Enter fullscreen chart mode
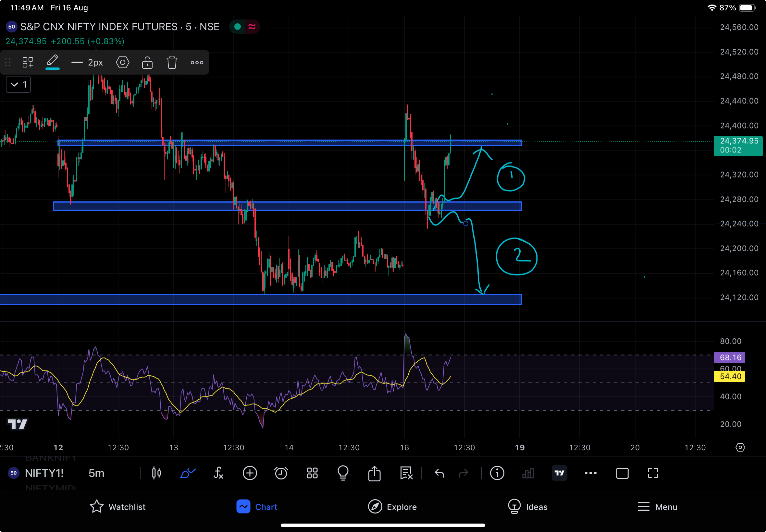This screenshot has height=532, width=766. (x=653, y=473)
